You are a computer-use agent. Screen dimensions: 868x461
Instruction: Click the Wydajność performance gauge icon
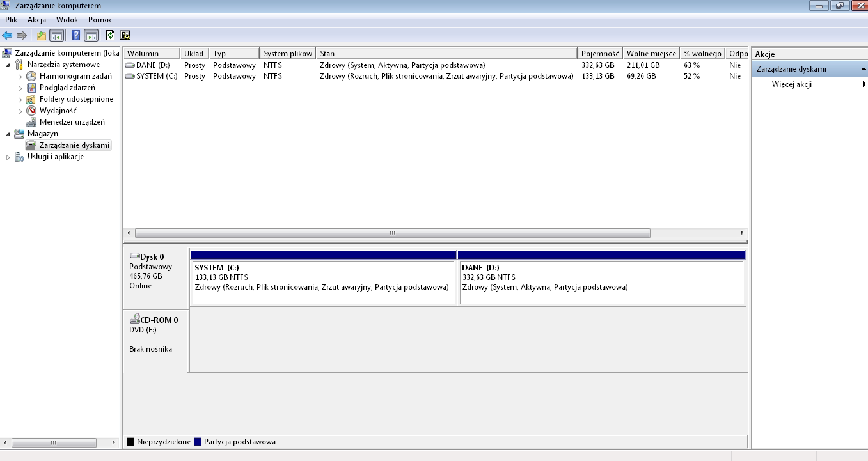pos(31,111)
